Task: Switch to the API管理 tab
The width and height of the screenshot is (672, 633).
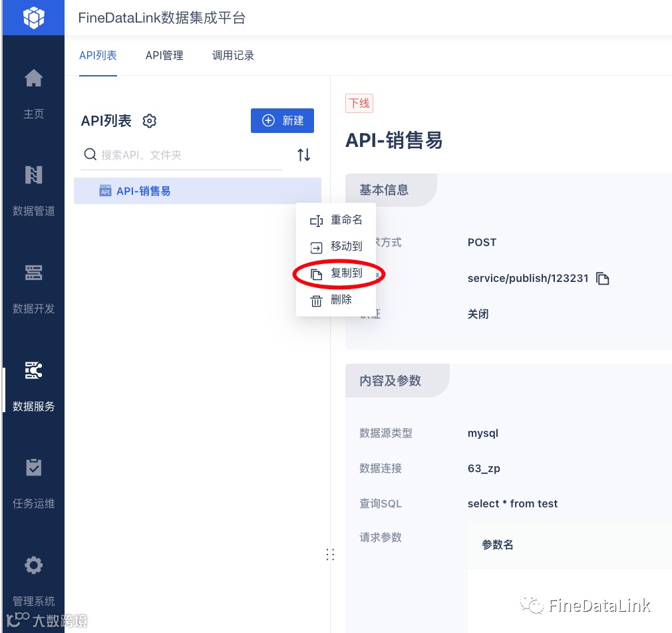Action: click(x=164, y=55)
